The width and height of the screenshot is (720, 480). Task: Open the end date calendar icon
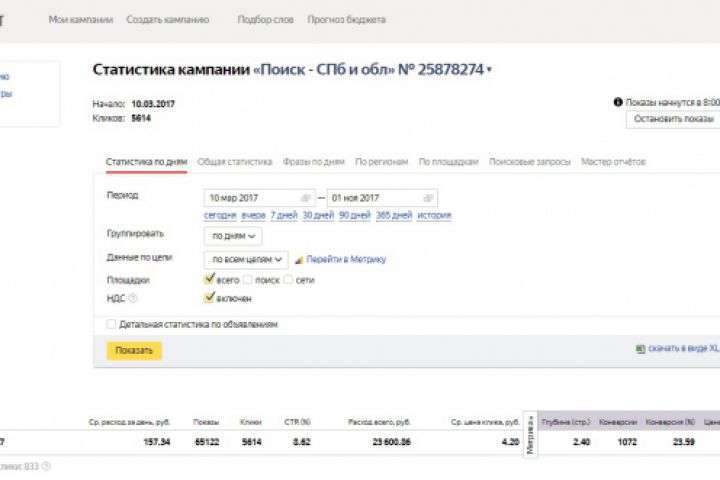pos(428,198)
